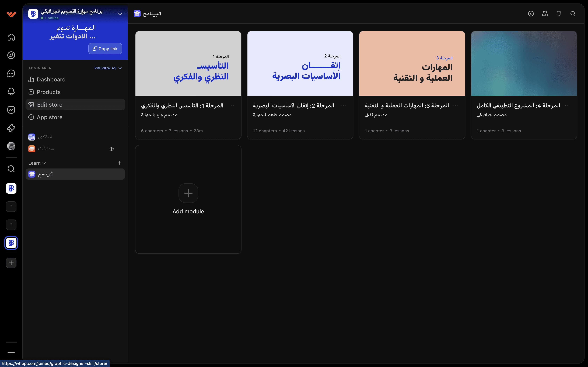Expand the store name dropdown chevron
Image resolution: width=588 pixels, height=367 pixels.
(x=120, y=14)
